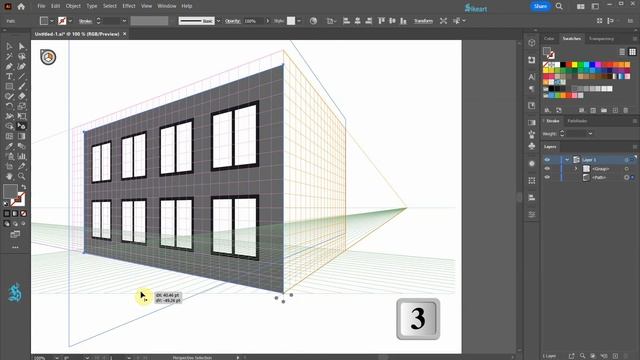This screenshot has width=640, height=360.
Task: Select the Paintbrush tool
Action: click(22, 86)
